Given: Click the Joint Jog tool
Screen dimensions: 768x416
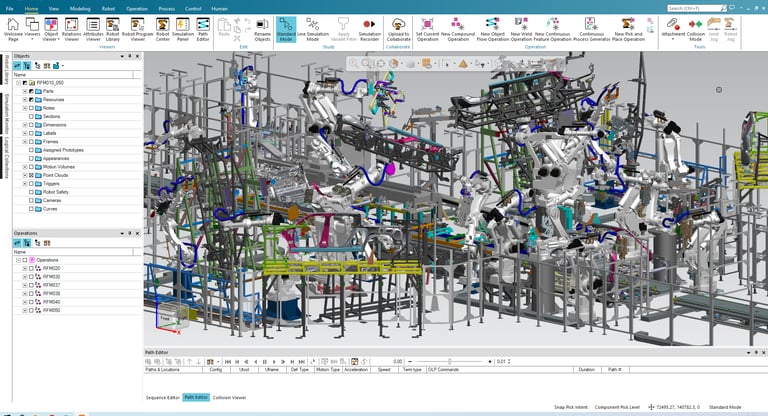Looking at the screenshot, I should [x=714, y=29].
